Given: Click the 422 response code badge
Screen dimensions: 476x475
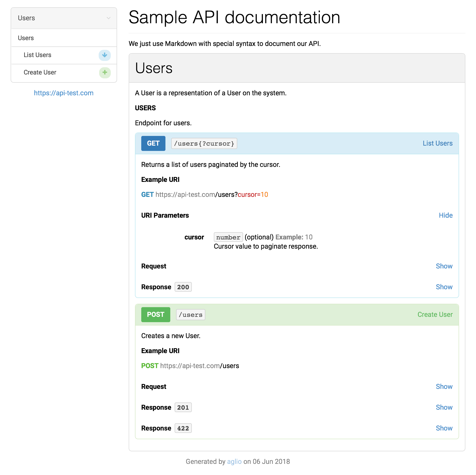Looking at the screenshot, I should pos(183,428).
